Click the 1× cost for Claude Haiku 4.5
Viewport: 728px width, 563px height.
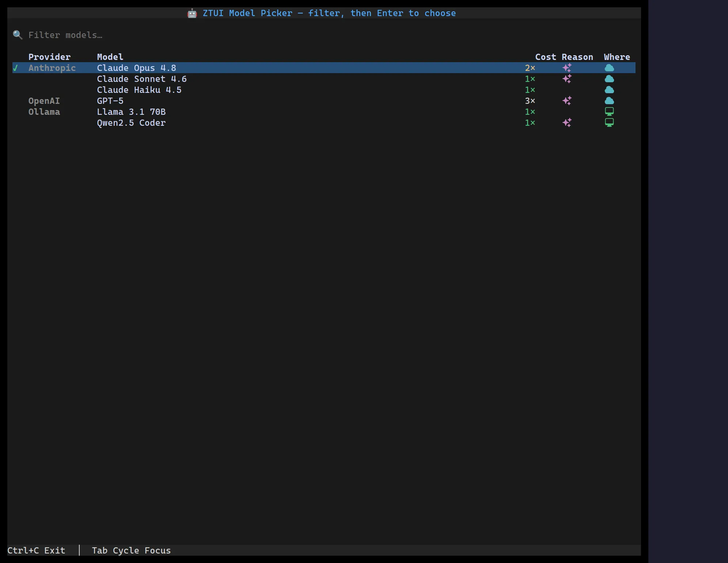pos(530,90)
